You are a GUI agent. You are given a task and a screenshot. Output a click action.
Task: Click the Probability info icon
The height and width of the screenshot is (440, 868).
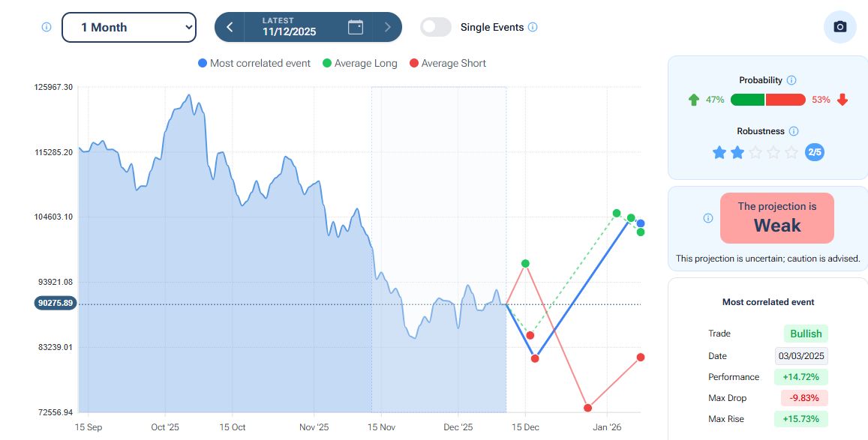click(791, 80)
